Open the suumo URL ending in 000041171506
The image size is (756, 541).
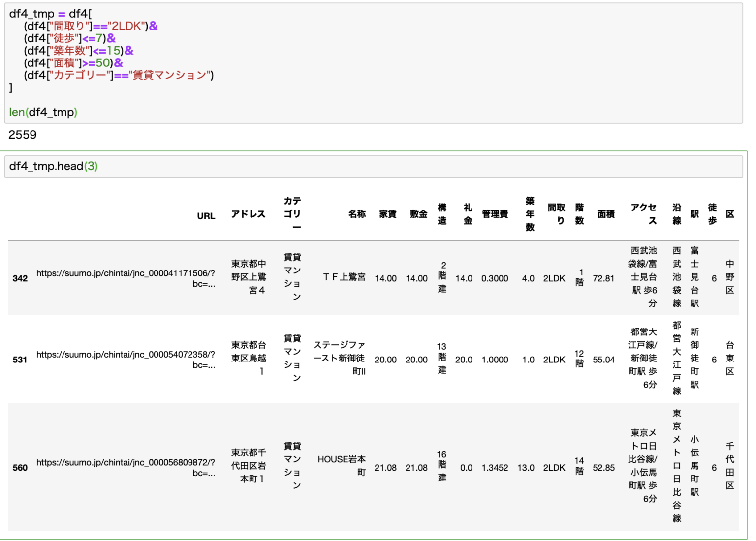(126, 273)
